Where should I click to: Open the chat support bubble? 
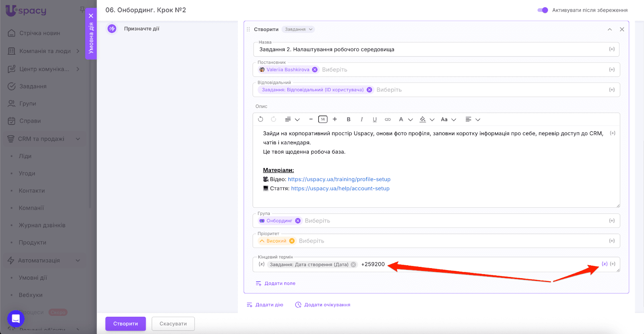pyautogui.click(x=16, y=319)
